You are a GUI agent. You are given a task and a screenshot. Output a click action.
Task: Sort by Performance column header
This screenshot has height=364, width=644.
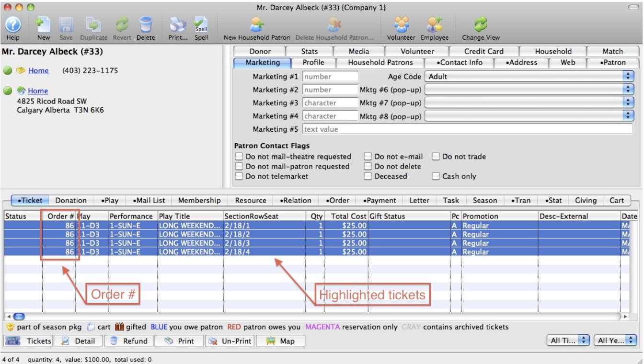coord(133,216)
